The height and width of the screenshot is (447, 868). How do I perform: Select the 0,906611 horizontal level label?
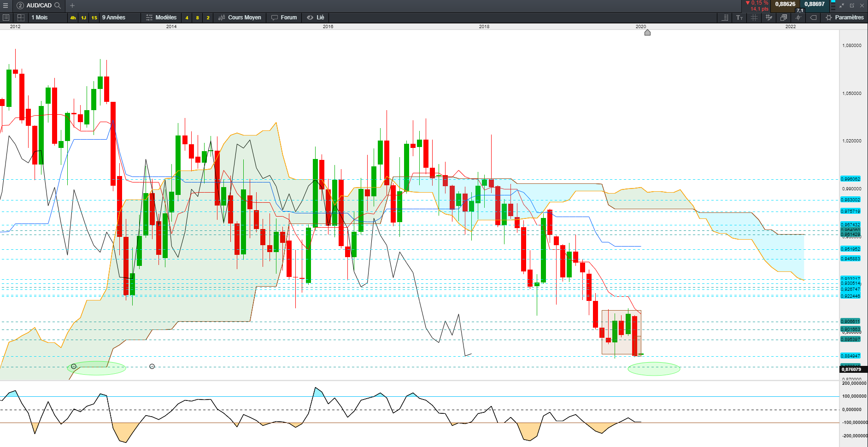click(850, 321)
